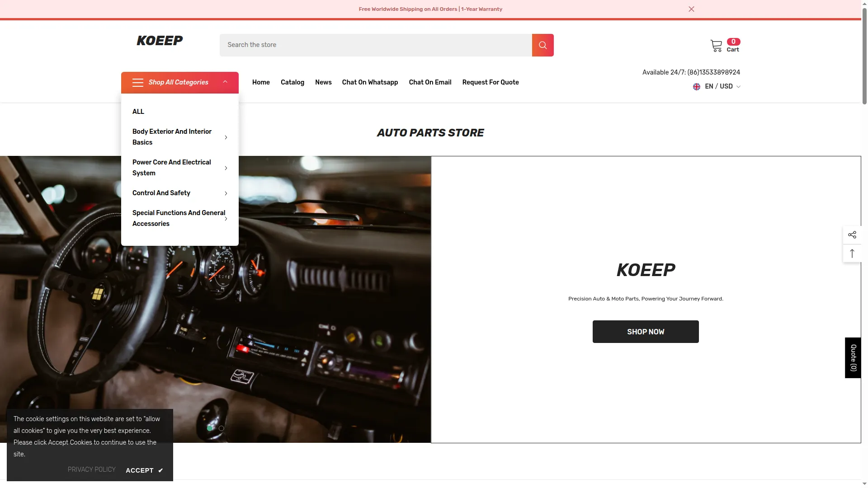Open the ALL category entry
Image resolution: width=868 pixels, height=488 pixels.
(x=138, y=112)
